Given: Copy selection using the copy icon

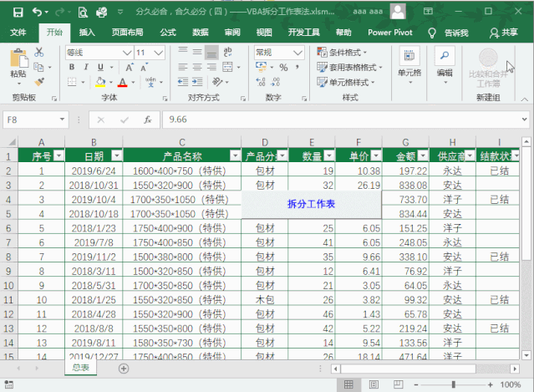Looking at the screenshot, I should [x=38, y=67].
